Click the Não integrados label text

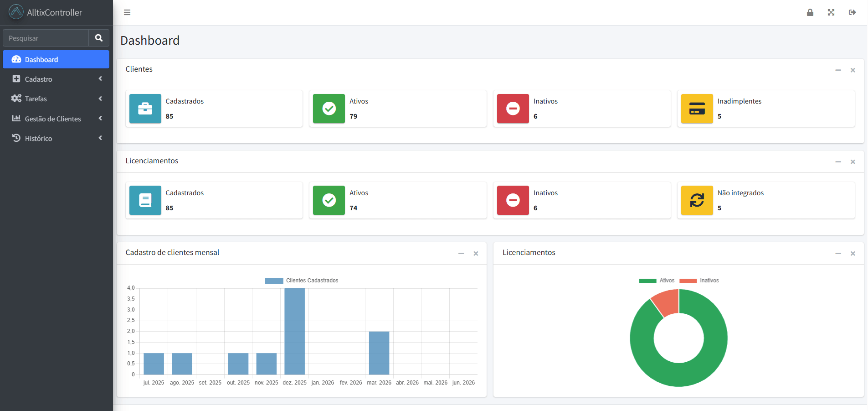740,193
